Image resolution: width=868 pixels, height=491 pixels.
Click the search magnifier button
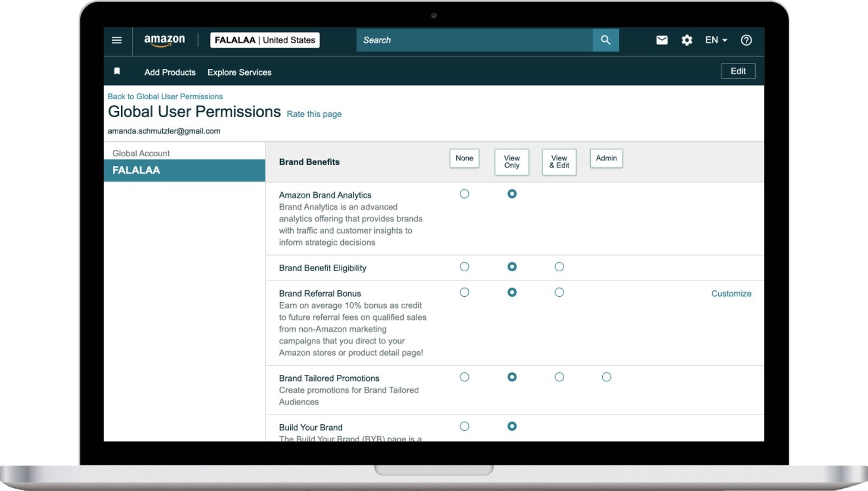[605, 40]
